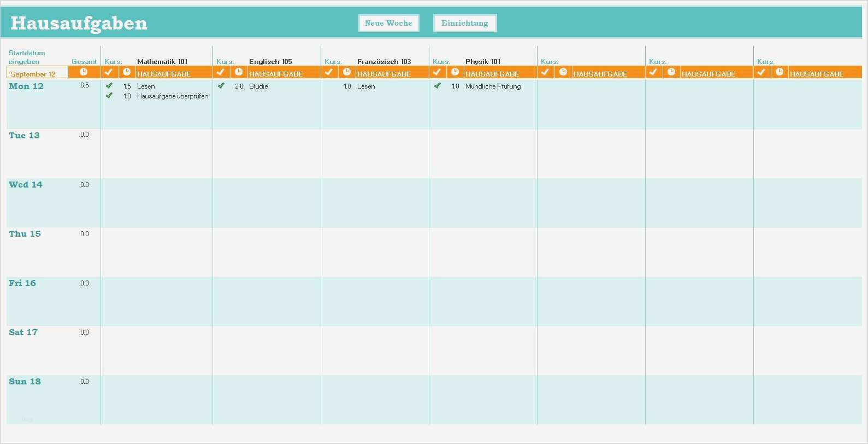The image size is (868, 444).
Task: Click the HAUSAUFGABE header under Englisch 105
Action: [x=276, y=74]
